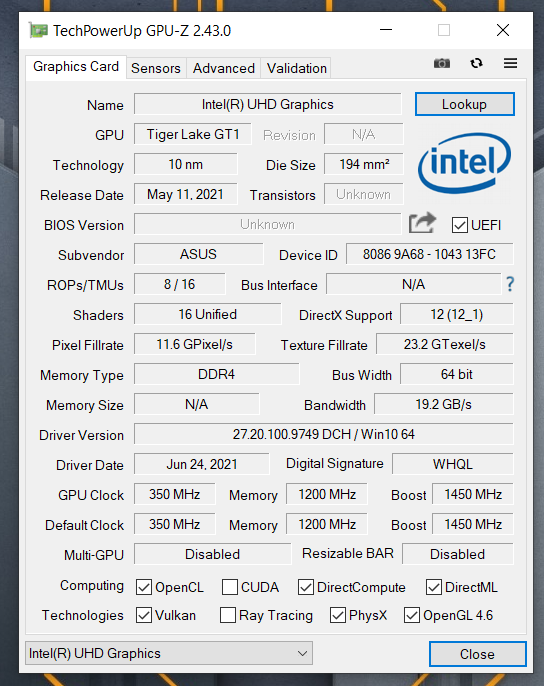544x686 pixels.
Task: Toggle the CUDA checkbox
Action: point(230,587)
